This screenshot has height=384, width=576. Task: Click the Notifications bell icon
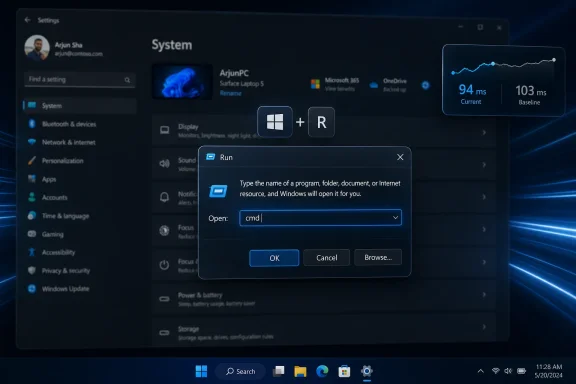(x=165, y=197)
